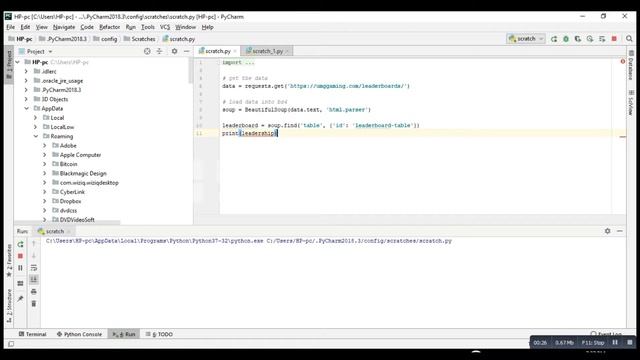Screen dimensions: 640x360
Task: Expand the .idlerc folder
Action: [26, 71]
